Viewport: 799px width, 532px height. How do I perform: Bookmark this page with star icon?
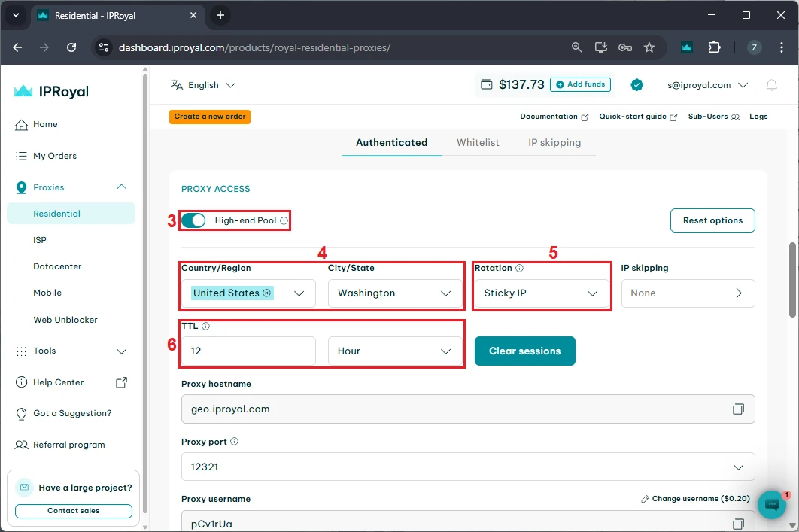pos(649,47)
